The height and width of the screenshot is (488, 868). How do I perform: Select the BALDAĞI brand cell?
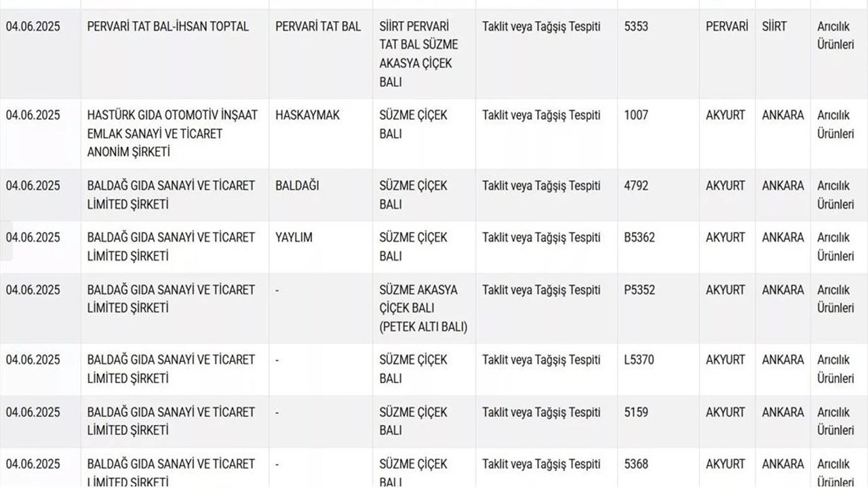tap(297, 186)
